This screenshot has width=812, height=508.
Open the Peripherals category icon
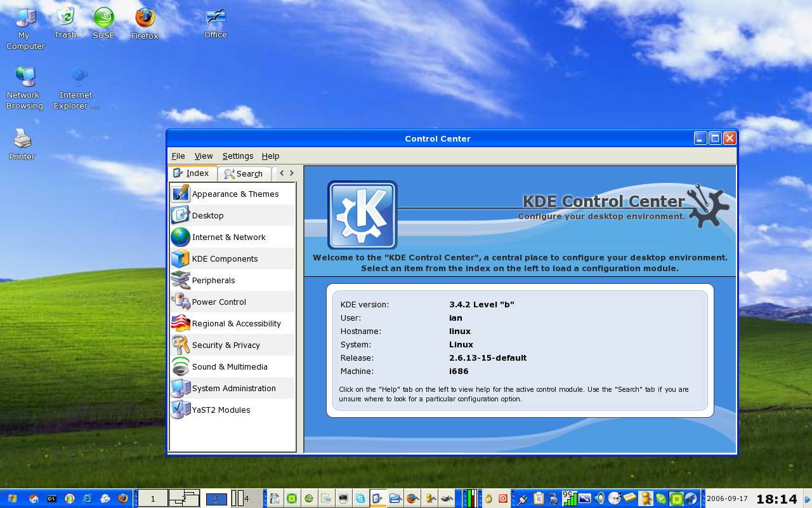pos(180,280)
